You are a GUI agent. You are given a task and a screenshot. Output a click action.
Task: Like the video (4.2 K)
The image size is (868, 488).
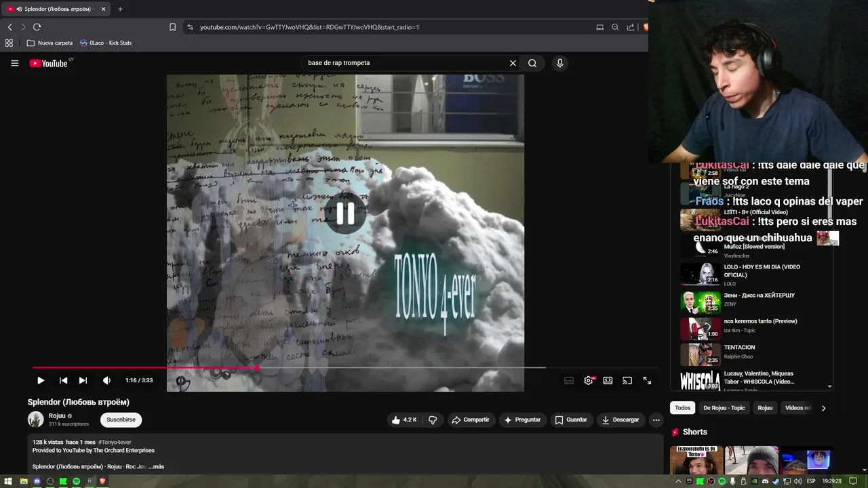point(404,420)
